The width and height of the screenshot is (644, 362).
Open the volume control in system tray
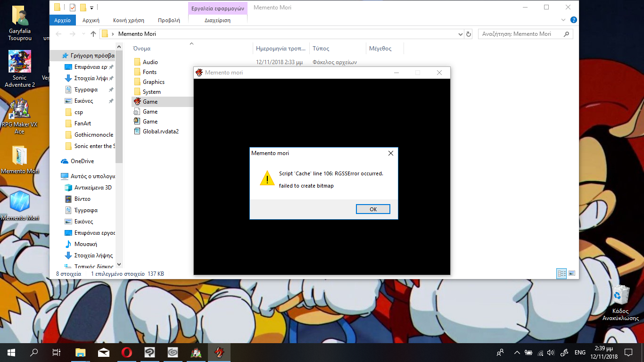551,352
